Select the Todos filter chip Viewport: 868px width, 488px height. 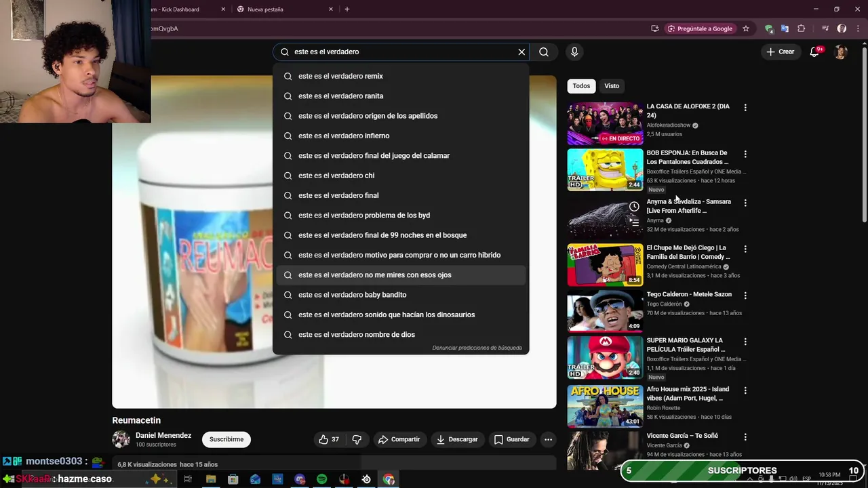click(581, 86)
